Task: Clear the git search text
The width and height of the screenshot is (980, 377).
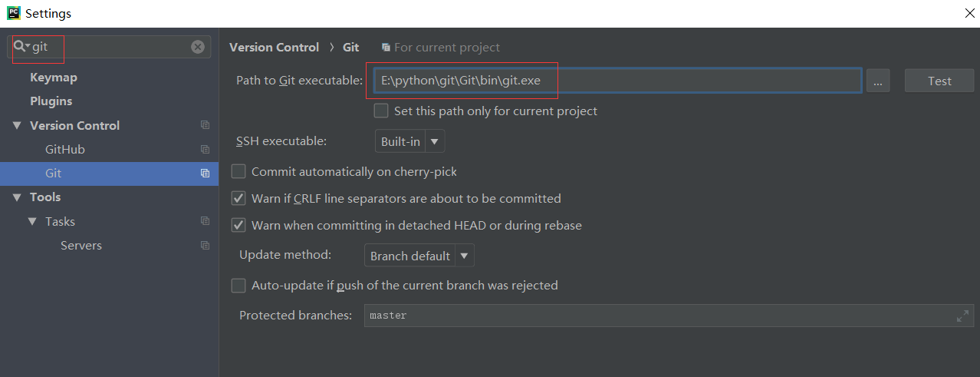Action: (198, 47)
